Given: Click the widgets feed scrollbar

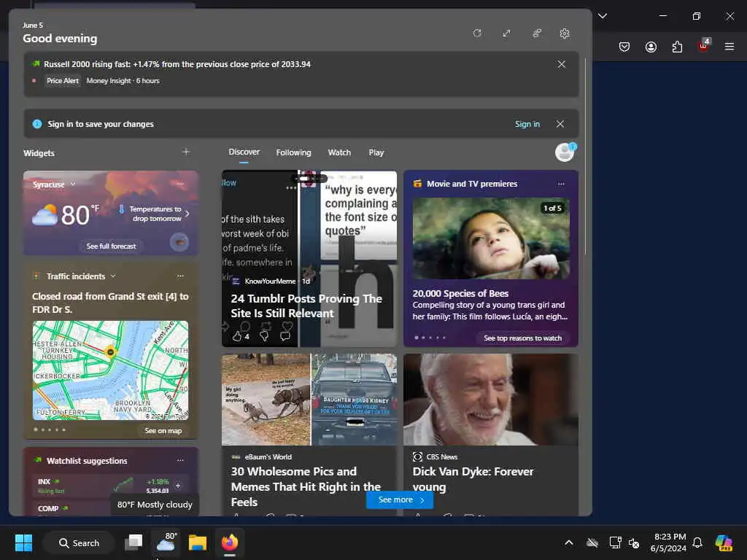Looking at the screenshot, I should coord(586,157).
